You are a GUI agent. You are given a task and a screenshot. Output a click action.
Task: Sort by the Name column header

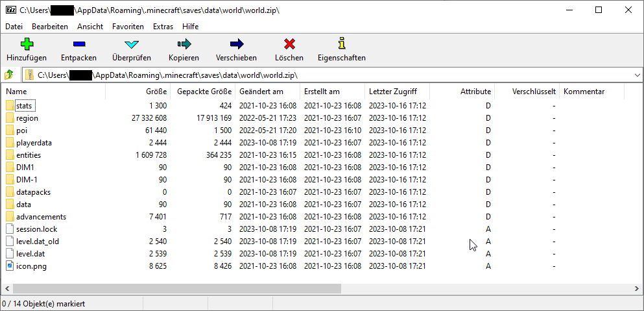tap(54, 92)
